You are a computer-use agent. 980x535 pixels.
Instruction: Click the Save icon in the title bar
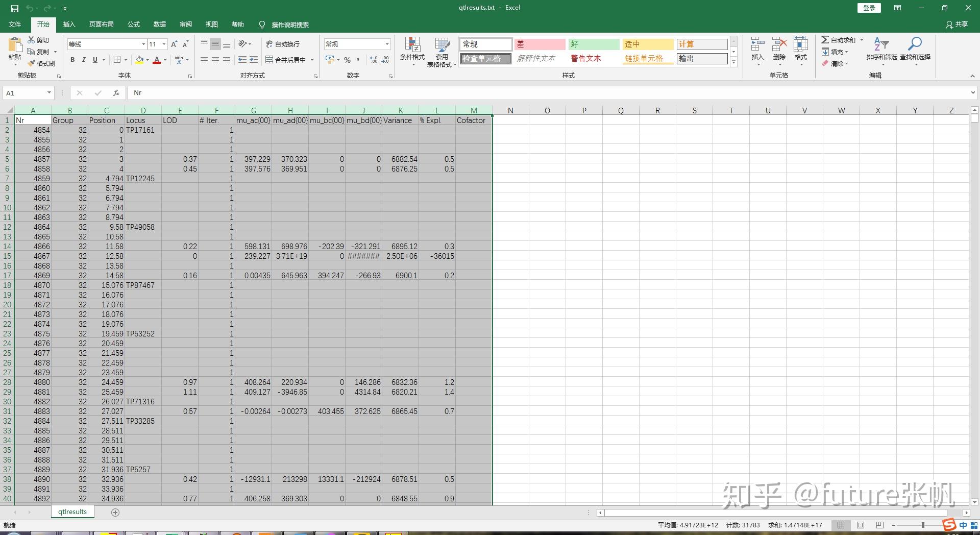coord(15,8)
